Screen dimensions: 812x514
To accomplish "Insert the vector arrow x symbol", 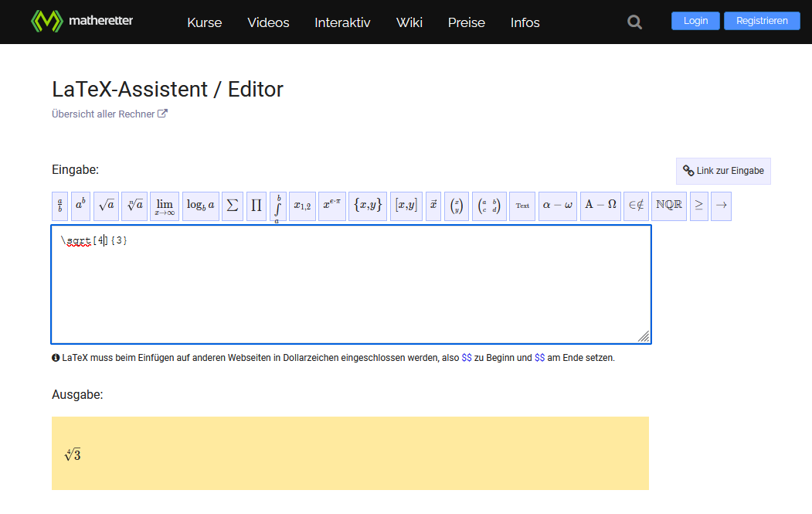I will [433, 206].
